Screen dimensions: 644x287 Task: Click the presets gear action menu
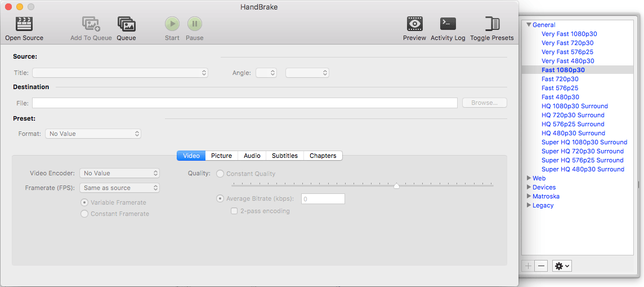(x=562, y=266)
